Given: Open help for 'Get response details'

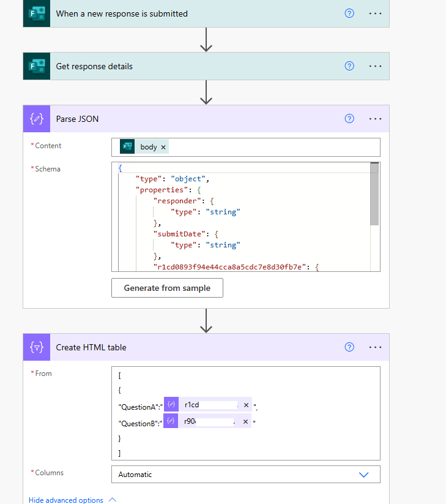Looking at the screenshot, I should (x=349, y=66).
